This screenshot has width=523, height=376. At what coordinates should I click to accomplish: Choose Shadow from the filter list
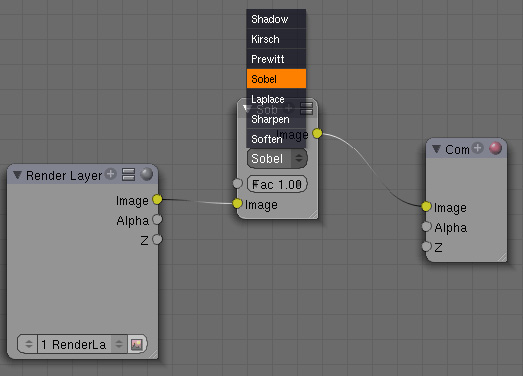coord(276,19)
